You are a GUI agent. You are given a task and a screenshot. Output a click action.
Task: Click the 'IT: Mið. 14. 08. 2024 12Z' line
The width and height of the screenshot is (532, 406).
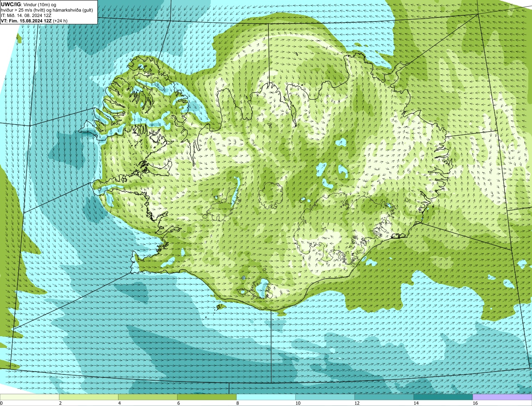(x=26, y=15)
